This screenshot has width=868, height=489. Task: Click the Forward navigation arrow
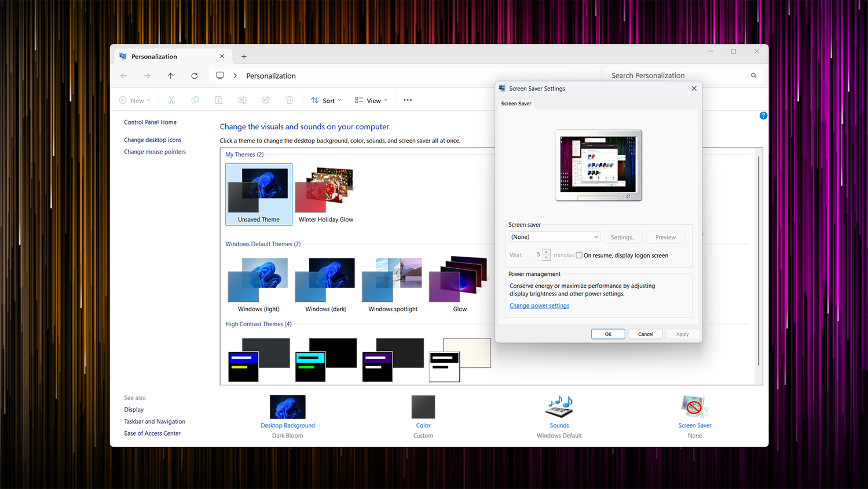click(147, 76)
